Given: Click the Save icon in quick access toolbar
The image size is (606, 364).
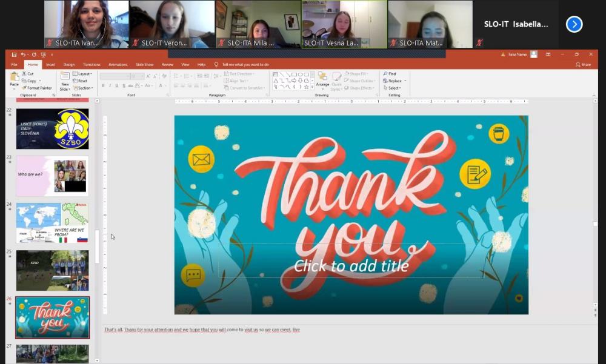Looking at the screenshot, I should tap(14, 55).
